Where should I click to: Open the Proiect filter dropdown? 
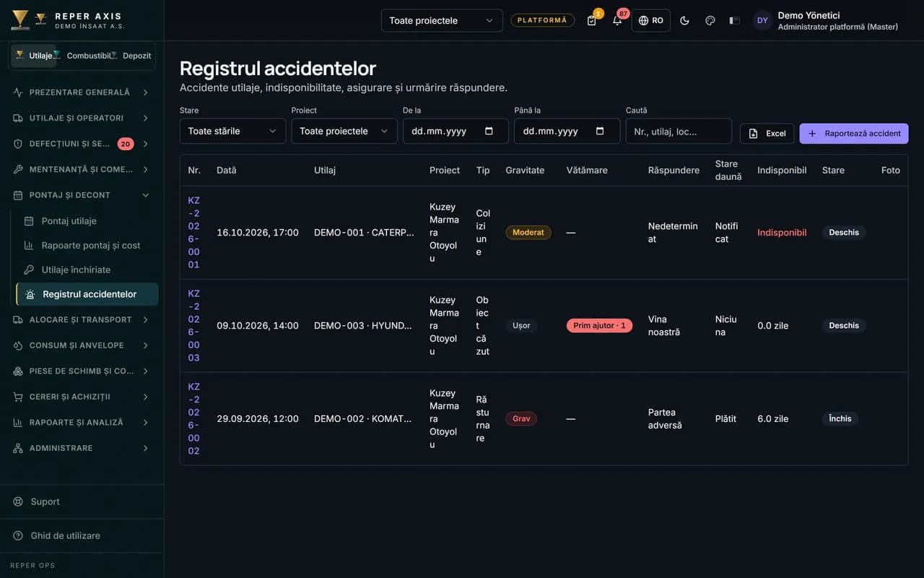click(x=344, y=131)
